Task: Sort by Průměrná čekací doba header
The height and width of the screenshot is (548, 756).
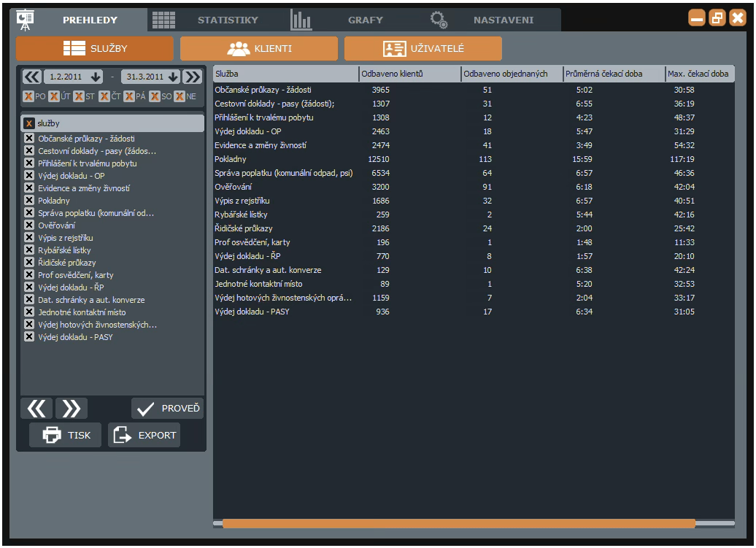Action: pos(614,74)
